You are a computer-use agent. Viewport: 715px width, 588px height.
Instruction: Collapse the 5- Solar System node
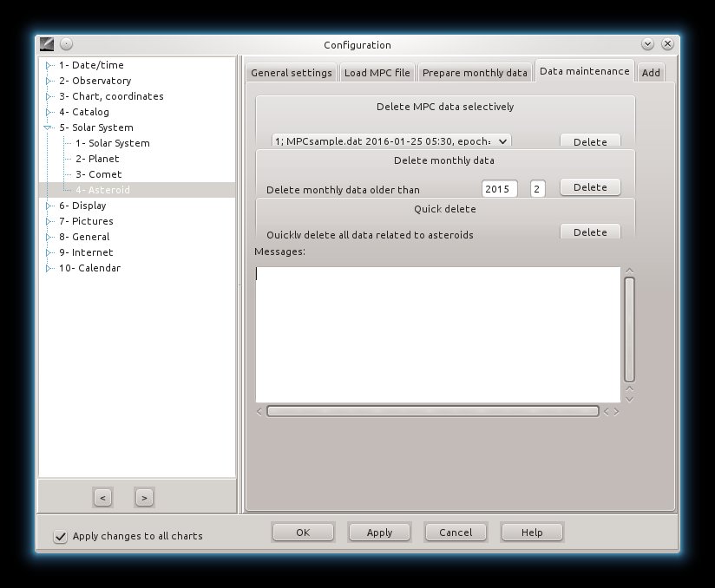coord(48,127)
